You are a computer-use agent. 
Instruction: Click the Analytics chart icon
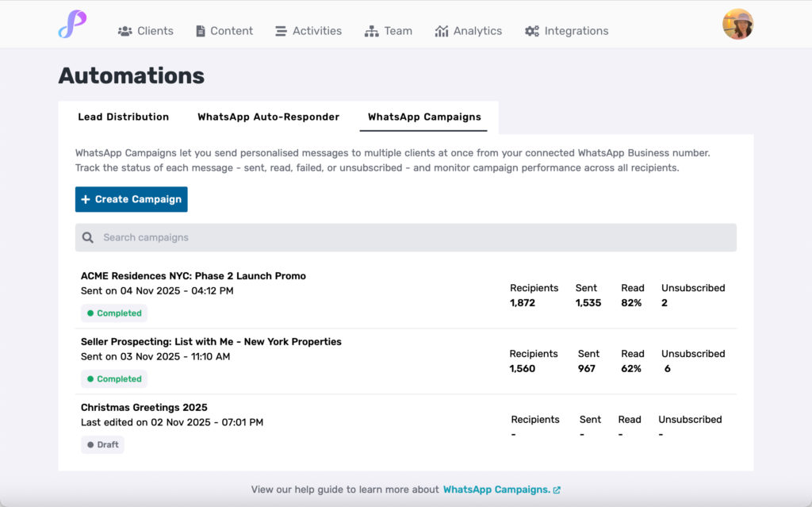[x=442, y=31]
